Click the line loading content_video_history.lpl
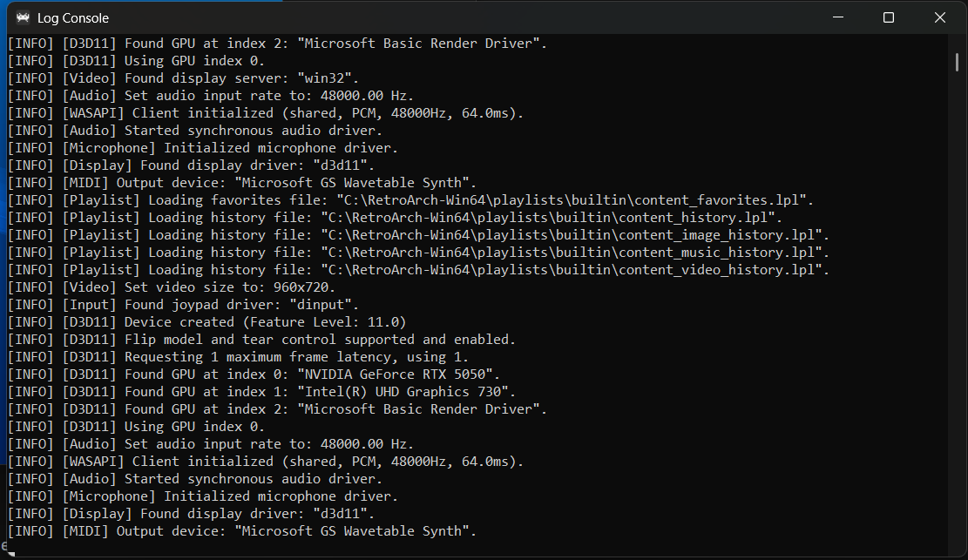 (x=418, y=270)
